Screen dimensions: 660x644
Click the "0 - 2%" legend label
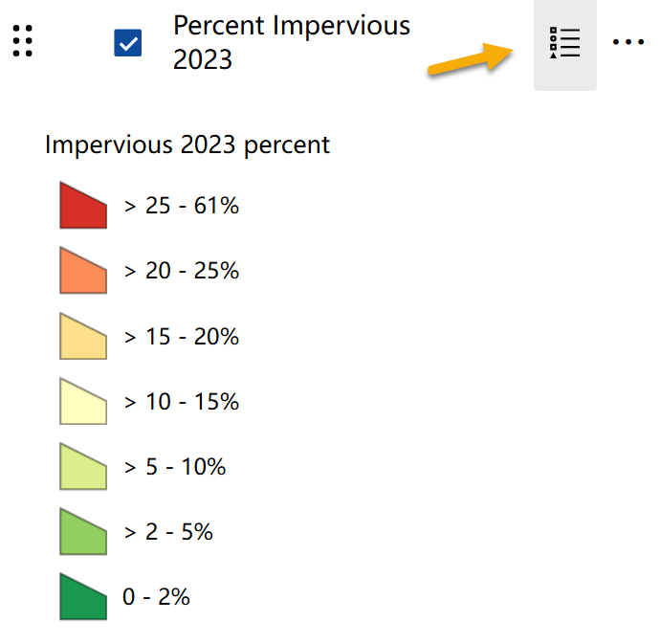click(156, 597)
